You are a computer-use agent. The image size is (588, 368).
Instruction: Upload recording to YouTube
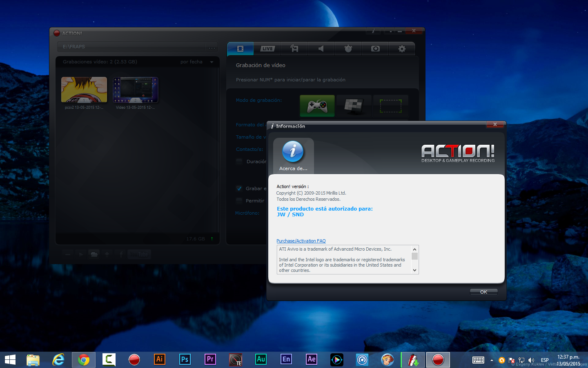139,254
